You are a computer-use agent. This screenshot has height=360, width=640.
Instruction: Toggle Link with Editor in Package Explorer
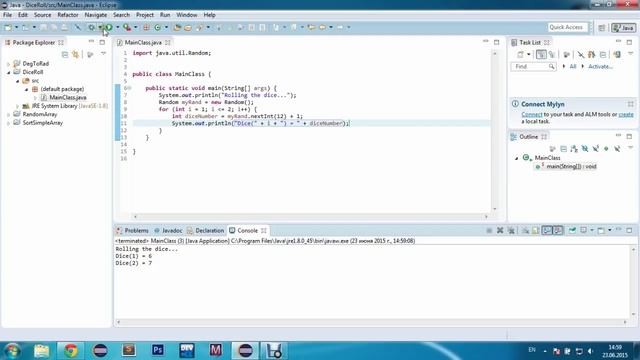click(76, 54)
